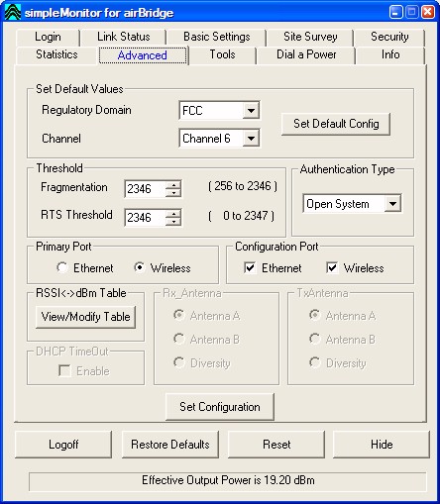Switch to the Login tab

point(48,37)
